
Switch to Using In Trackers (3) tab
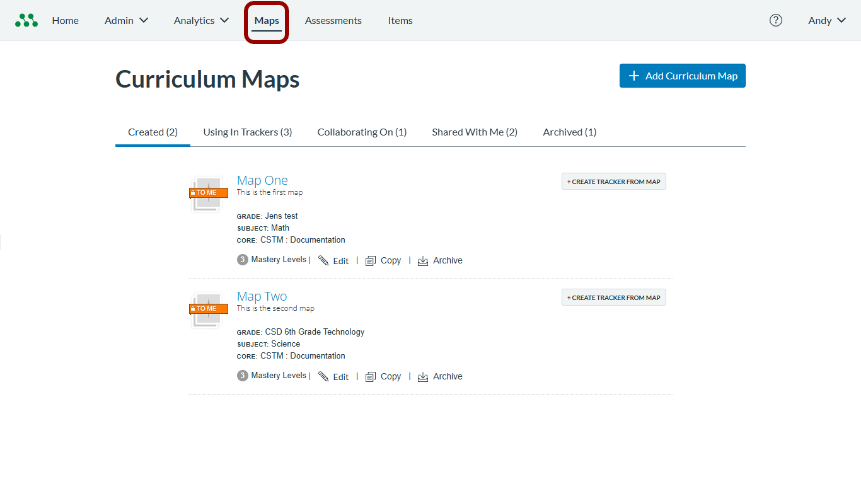pos(248,132)
